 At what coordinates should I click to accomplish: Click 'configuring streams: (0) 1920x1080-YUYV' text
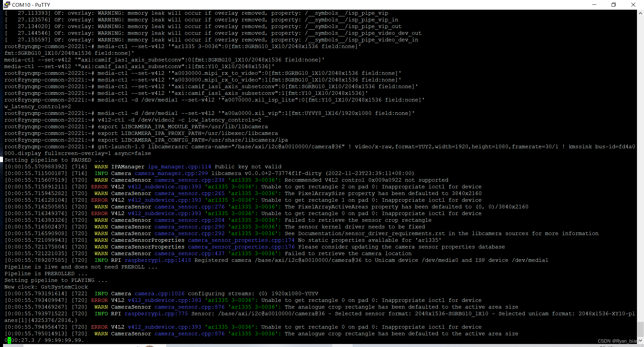pyautogui.click(x=253, y=294)
